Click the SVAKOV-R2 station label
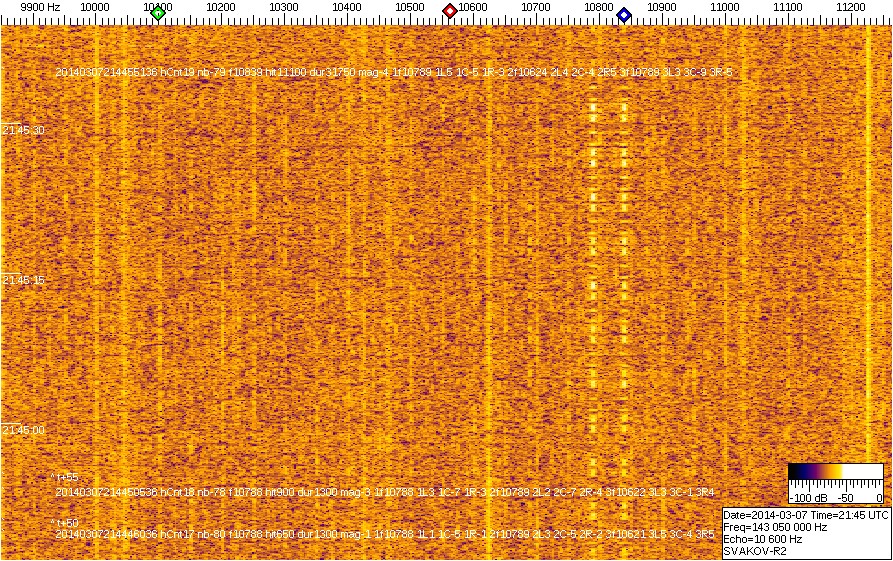The image size is (893, 561). pyautogui.click(x=752, y=551)
